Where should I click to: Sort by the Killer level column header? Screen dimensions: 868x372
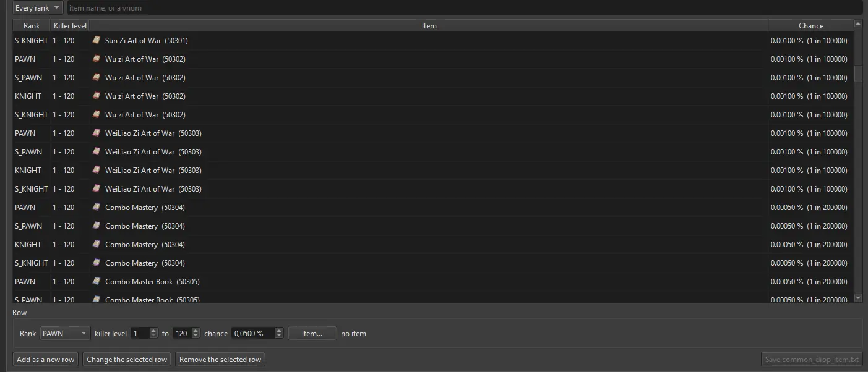click(x=70, y=26)
